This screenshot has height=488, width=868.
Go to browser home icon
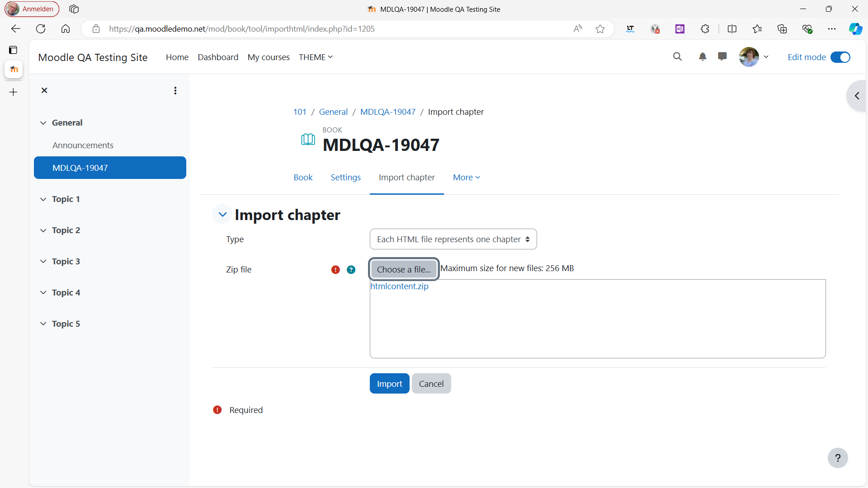pos(66,29)
